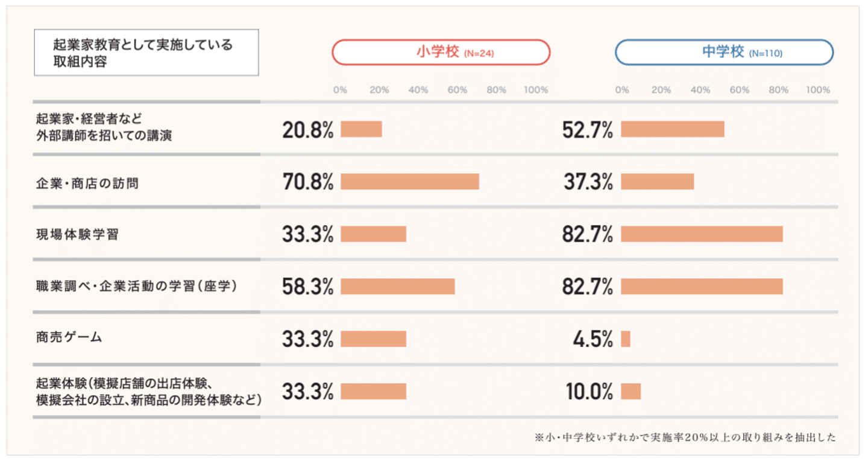Image resolution: width=868 pixels, height=464 pixels.
Task: Select the 現場体験学習 row label
Action: click(78, 234)
